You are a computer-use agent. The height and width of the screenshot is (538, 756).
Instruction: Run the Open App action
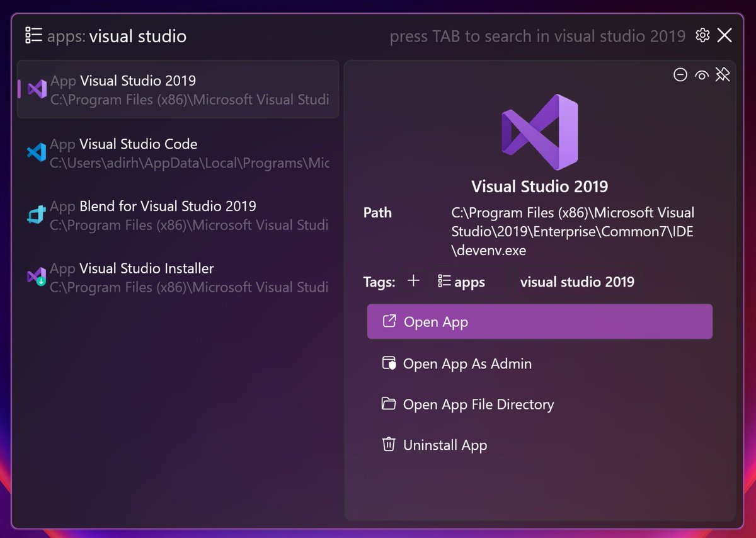pos(540,322)
